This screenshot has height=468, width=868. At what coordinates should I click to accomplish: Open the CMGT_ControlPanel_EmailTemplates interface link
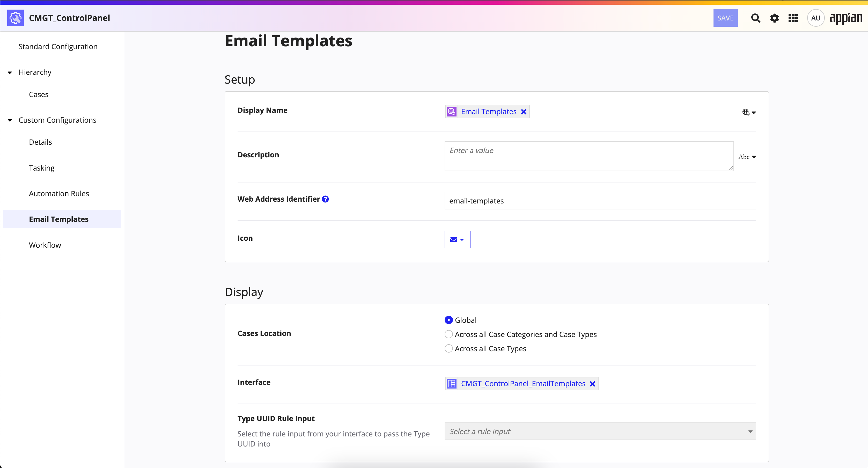(523, 384)
